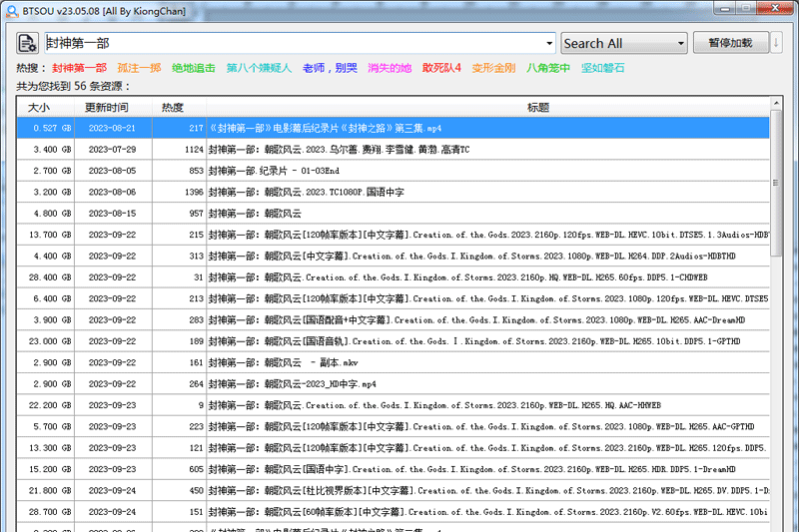Click hot search link 变形金刚
Screen dimensions: 799x532
tap(493, 68)
